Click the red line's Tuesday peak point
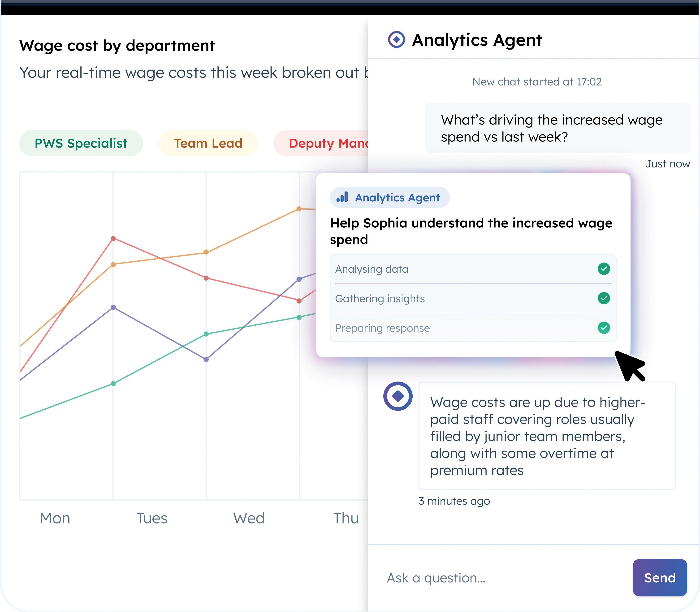700x612 pixels. point(113,238)
